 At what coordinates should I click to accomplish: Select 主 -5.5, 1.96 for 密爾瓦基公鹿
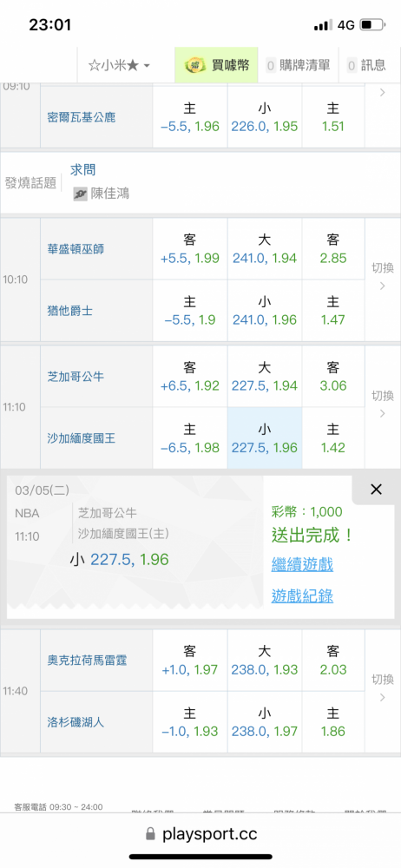click(190, 117)
